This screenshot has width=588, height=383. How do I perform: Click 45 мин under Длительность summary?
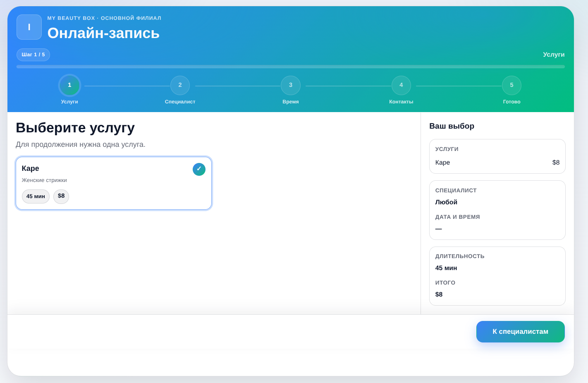[446, 268]
